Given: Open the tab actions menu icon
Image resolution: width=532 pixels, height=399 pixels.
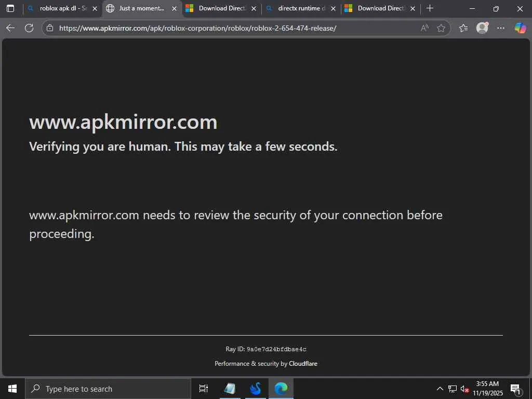Looking at the screenshot, I should point(10,8).
